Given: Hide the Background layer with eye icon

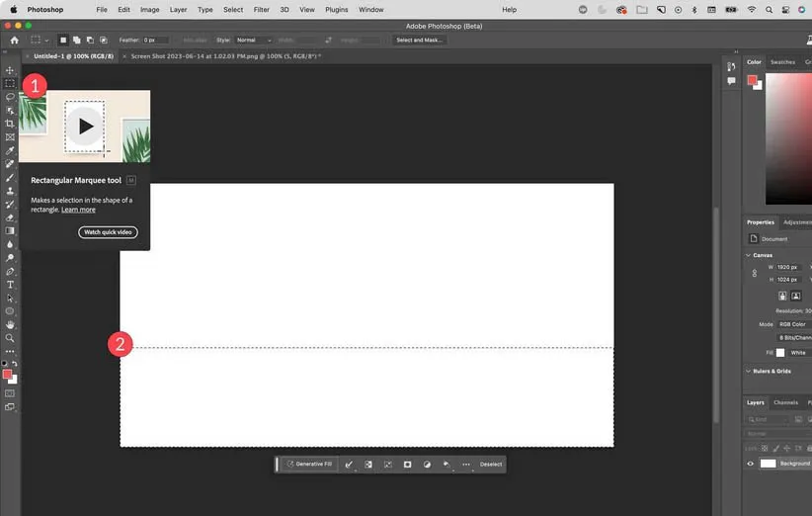Looking at the screenshot, I should click(x=750, y=463).
